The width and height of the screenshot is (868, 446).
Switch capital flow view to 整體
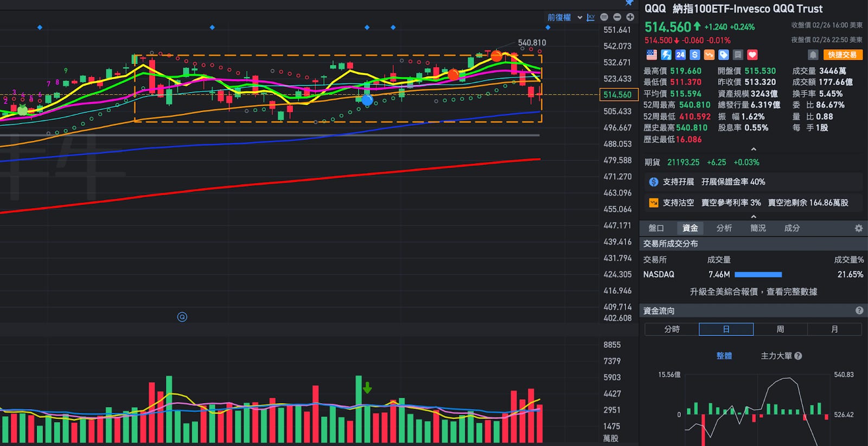click(724, 356)
